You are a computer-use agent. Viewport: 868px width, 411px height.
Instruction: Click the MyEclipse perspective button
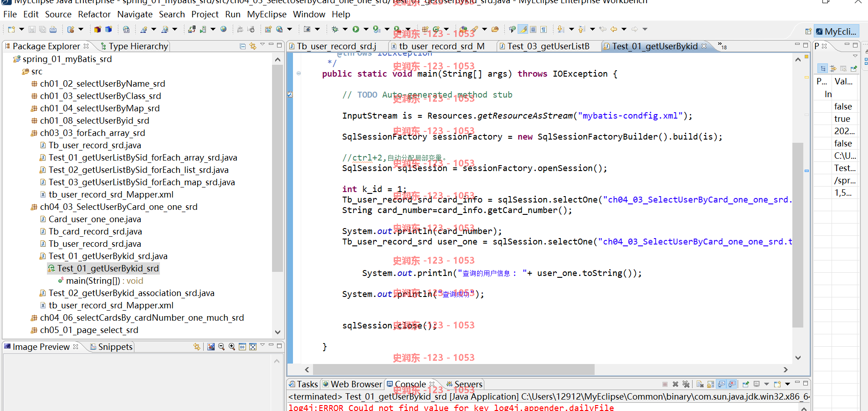click(x=836, y=31)
